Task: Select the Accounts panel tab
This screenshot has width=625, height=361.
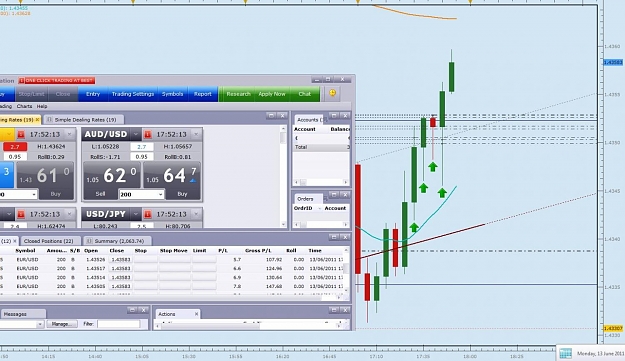Action: pos(309,120)
